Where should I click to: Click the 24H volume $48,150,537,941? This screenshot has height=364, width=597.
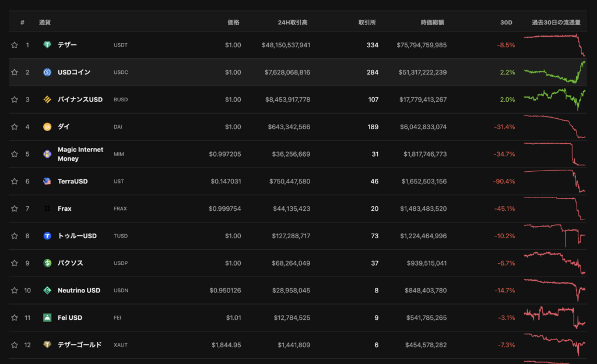click(x=286, y=45)
